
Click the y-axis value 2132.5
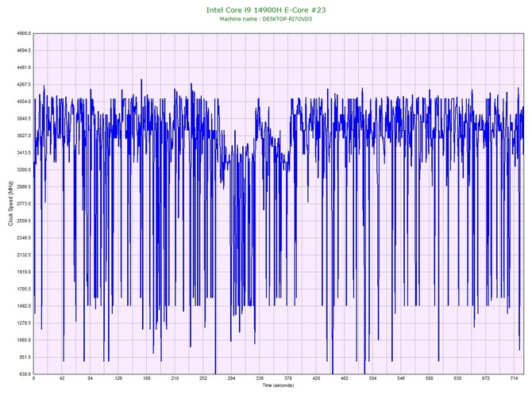click(x=24, y=255)
